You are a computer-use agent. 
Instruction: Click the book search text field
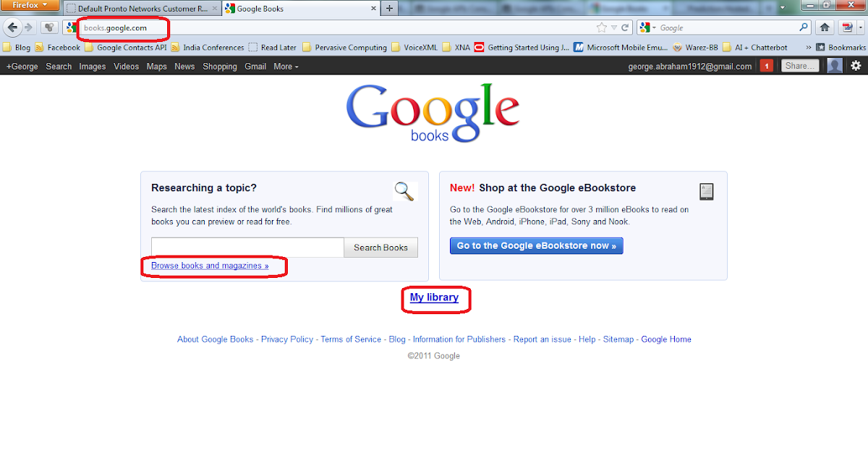247,248
